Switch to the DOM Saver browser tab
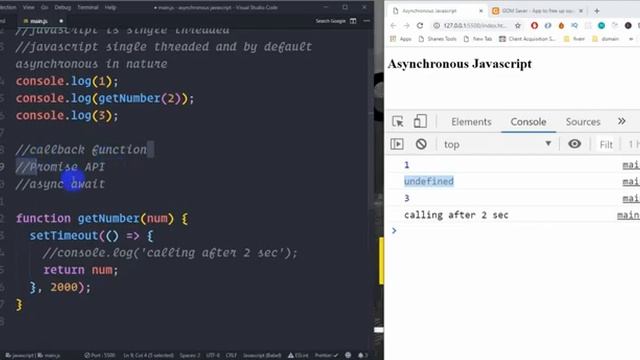 537,11
